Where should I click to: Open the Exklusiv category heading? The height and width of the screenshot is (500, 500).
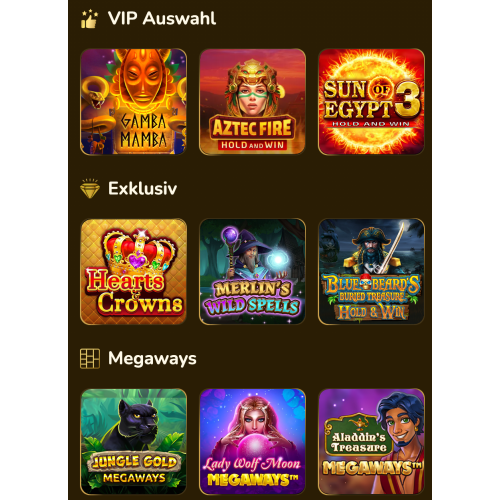[142, 188]
